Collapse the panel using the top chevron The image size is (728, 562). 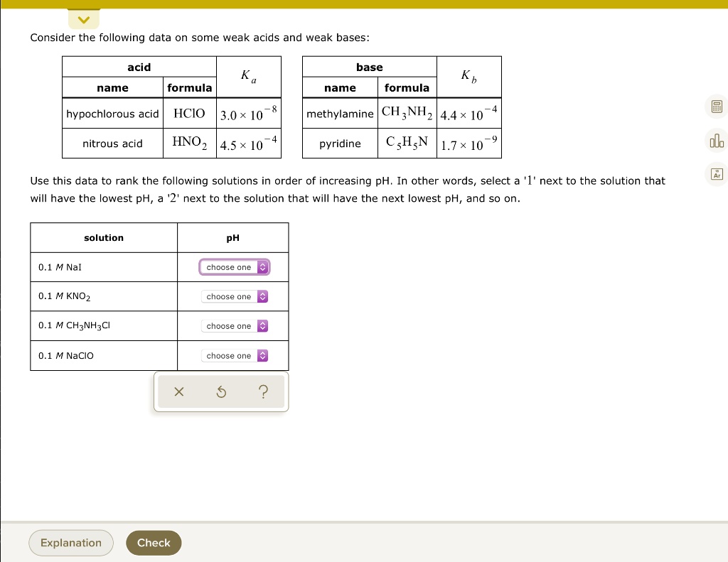(83, 19)
